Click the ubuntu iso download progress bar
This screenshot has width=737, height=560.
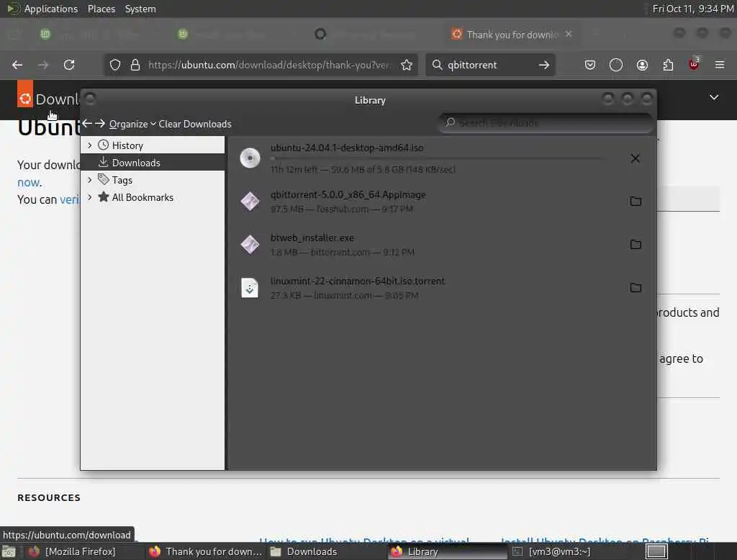[436, 158]
